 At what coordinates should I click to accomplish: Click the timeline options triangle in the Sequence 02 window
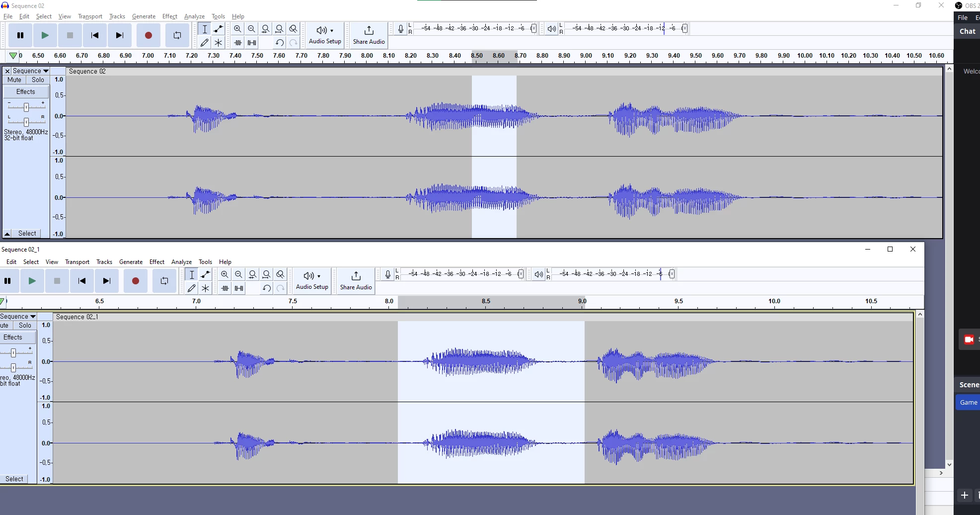point(13,56)
